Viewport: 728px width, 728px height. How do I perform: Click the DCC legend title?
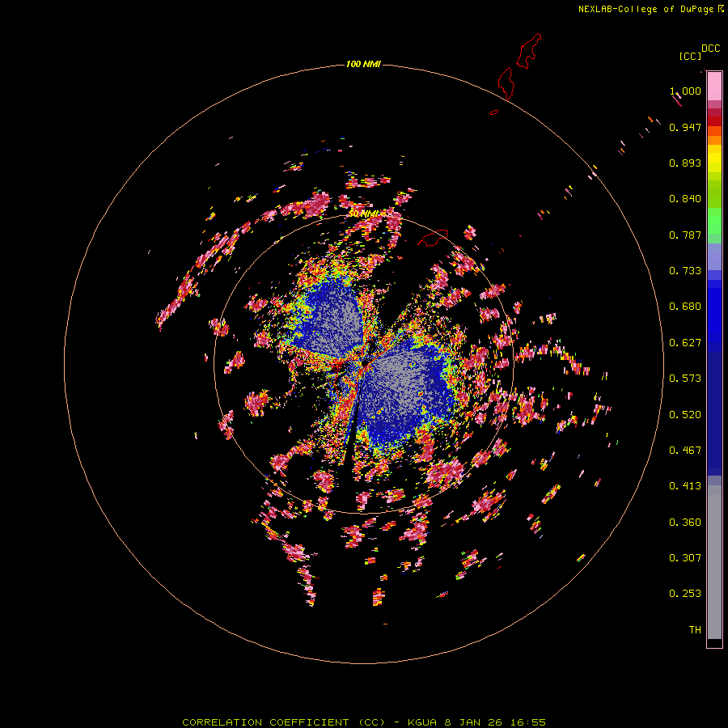[710, 49]
